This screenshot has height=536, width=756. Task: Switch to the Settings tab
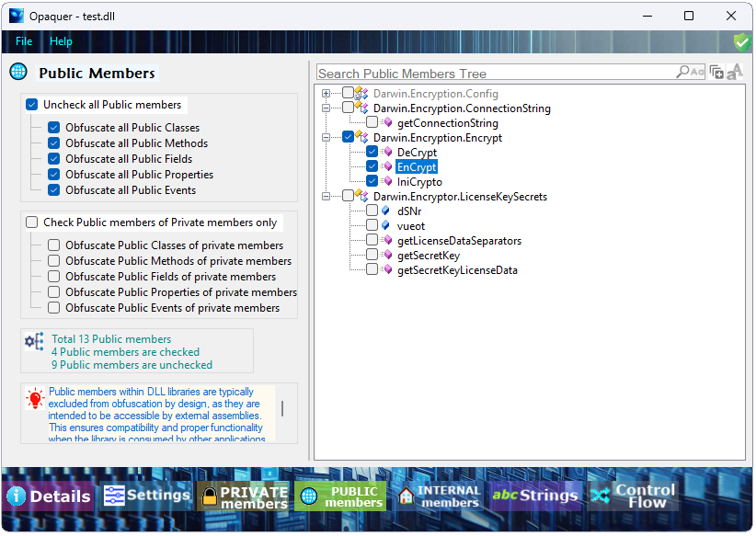(147, 495)
